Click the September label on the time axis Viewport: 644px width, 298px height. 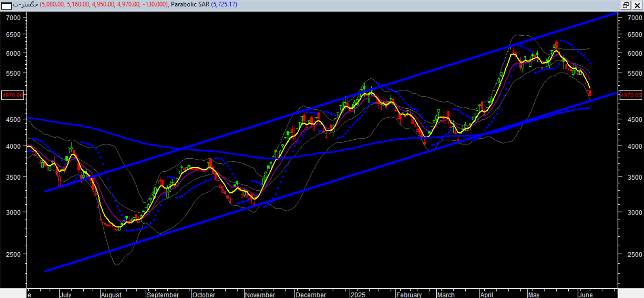click(x=162, y=295)
